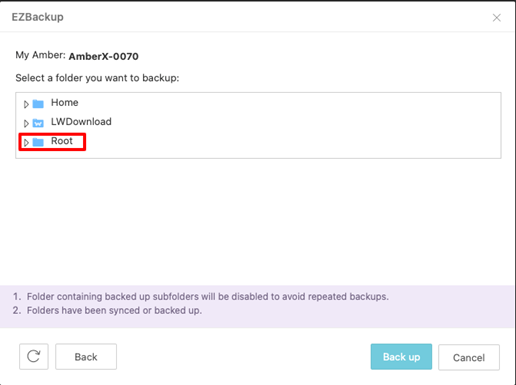
Task: Select the Root folder icon
Action: [x=38, y=142]
